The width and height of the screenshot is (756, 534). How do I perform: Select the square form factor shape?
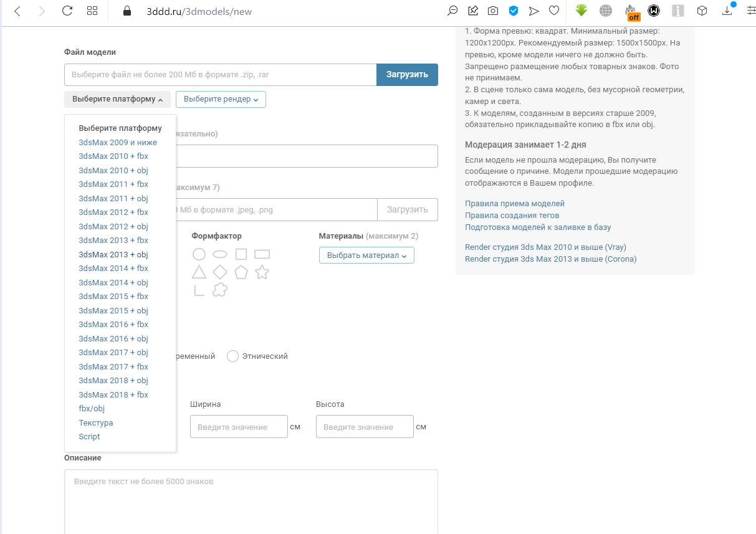point(241,254)
